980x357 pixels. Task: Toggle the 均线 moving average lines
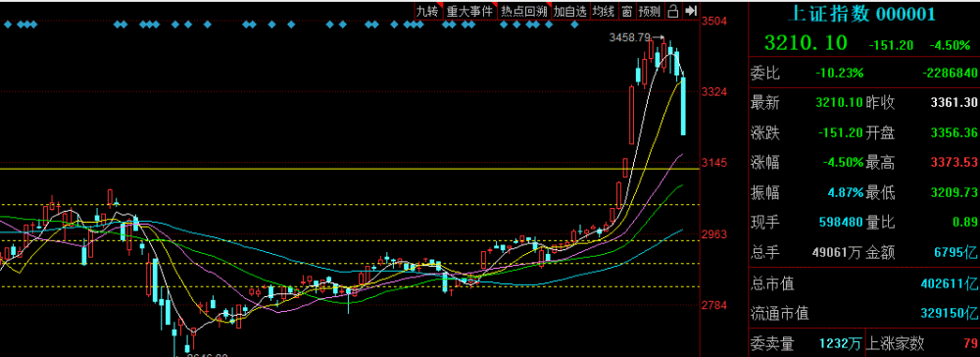tap(605, 11)
